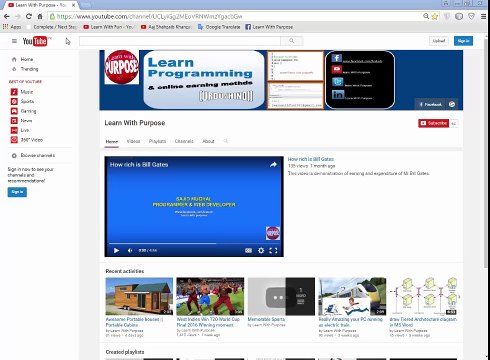Switch to the About tab
Viewport: 490px width, 360px height.
click(208, 141)
